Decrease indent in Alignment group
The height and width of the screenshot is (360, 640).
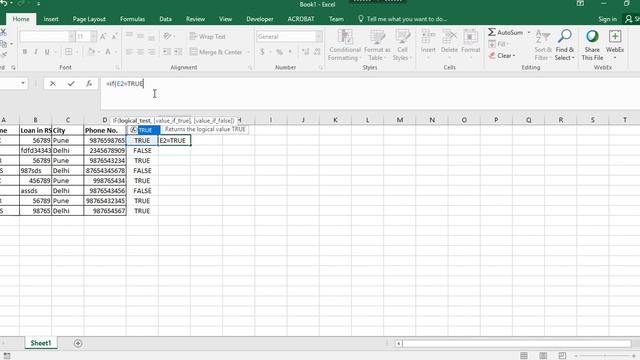coord(167,52)
